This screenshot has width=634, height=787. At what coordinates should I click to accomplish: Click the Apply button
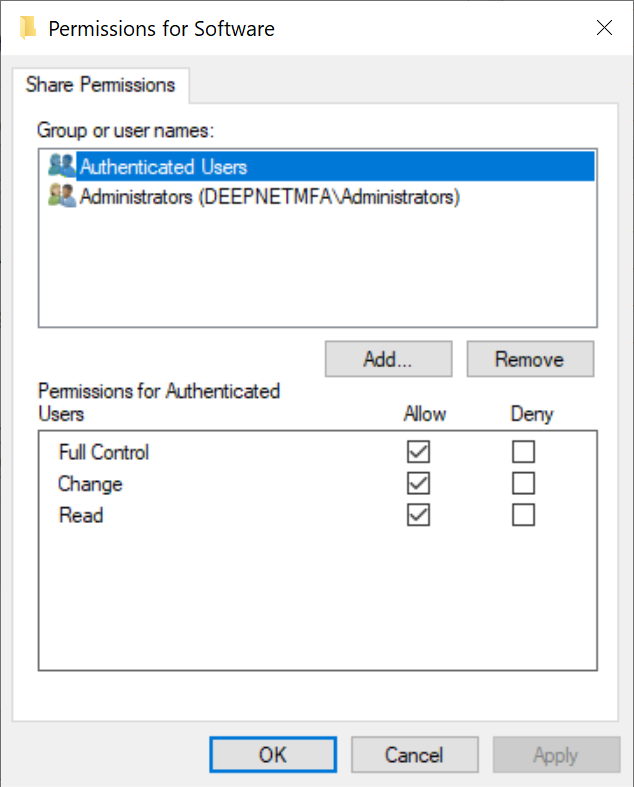555,755
